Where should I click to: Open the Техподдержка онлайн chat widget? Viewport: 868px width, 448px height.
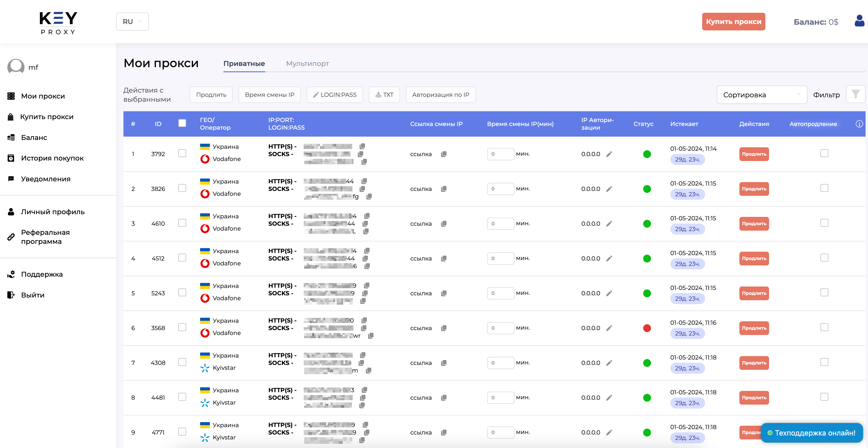click(811, 433)
